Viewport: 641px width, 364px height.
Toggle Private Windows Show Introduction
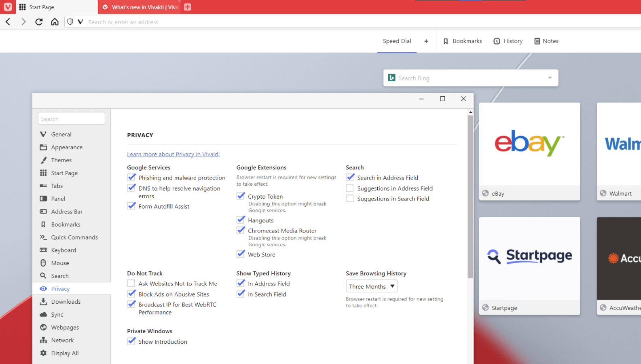(x=131, y=341)
